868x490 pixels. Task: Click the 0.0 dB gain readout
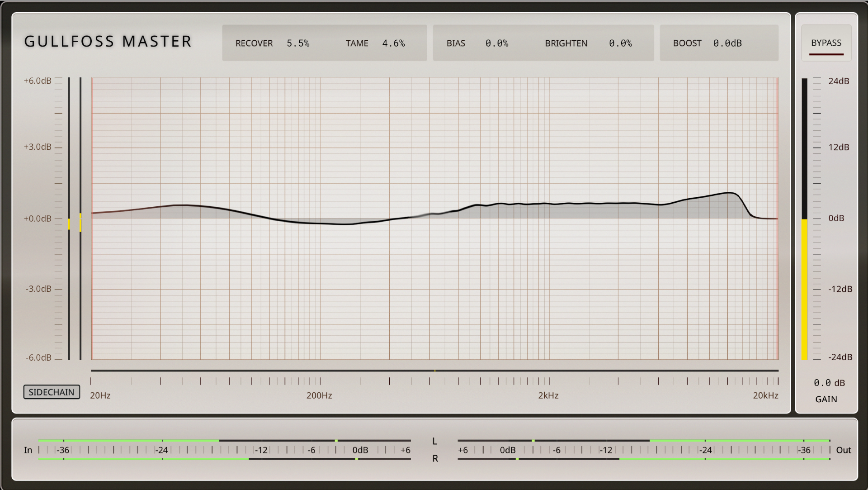[x=829, y=383]
